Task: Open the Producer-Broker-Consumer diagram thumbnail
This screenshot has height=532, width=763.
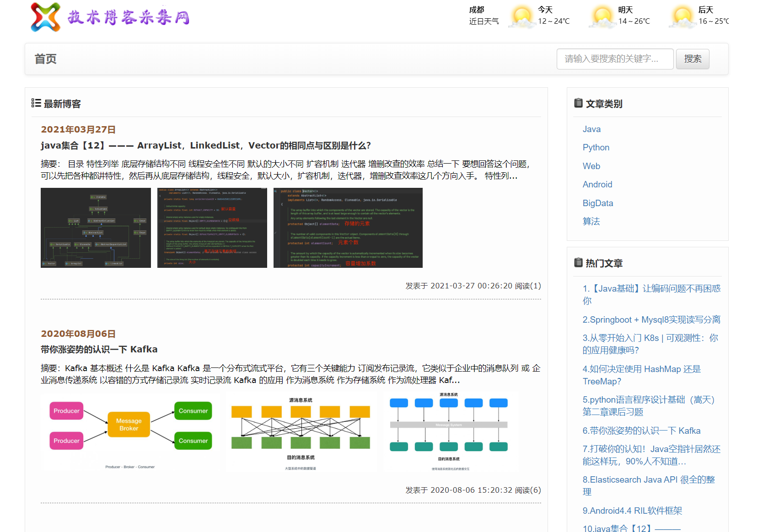Action: coord(130,431)
